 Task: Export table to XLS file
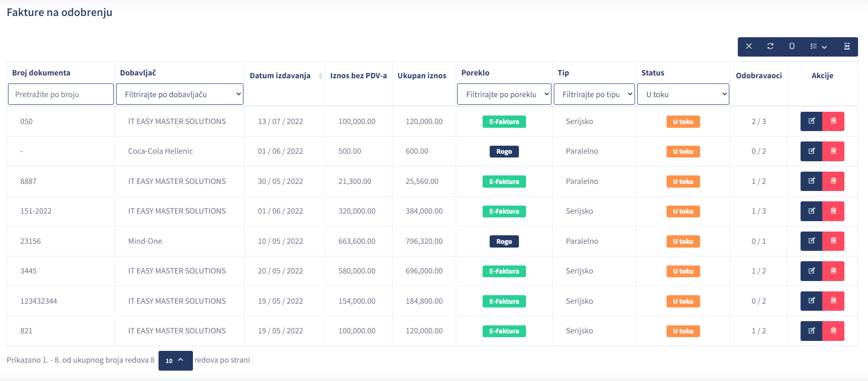[x=847, y=46]
